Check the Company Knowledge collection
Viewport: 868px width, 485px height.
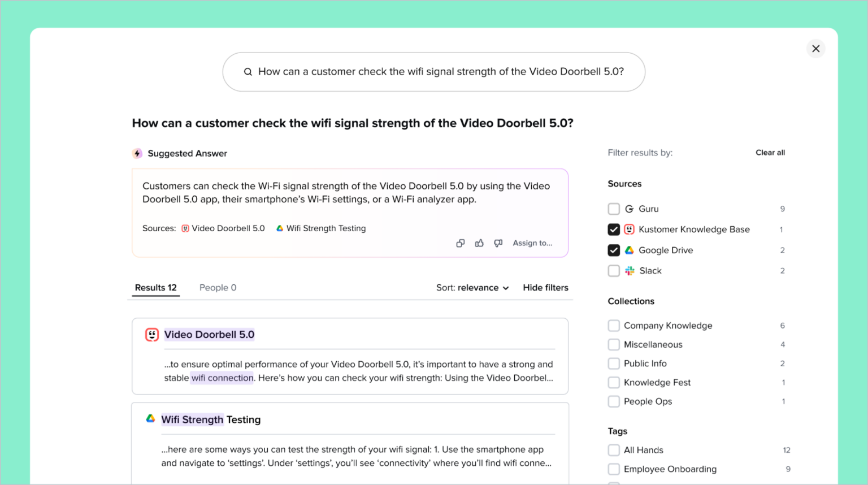[614, 326]
